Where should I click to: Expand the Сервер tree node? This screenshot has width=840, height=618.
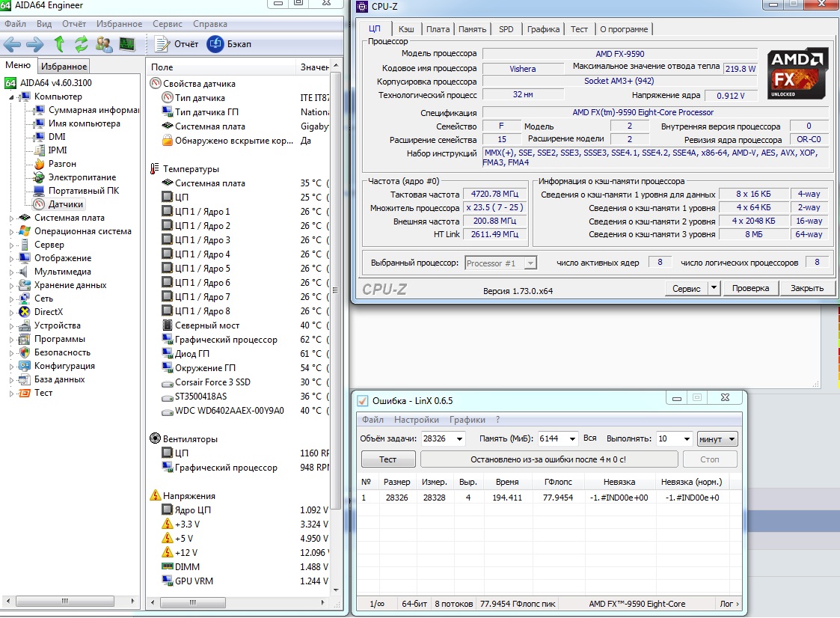(11, 245)
